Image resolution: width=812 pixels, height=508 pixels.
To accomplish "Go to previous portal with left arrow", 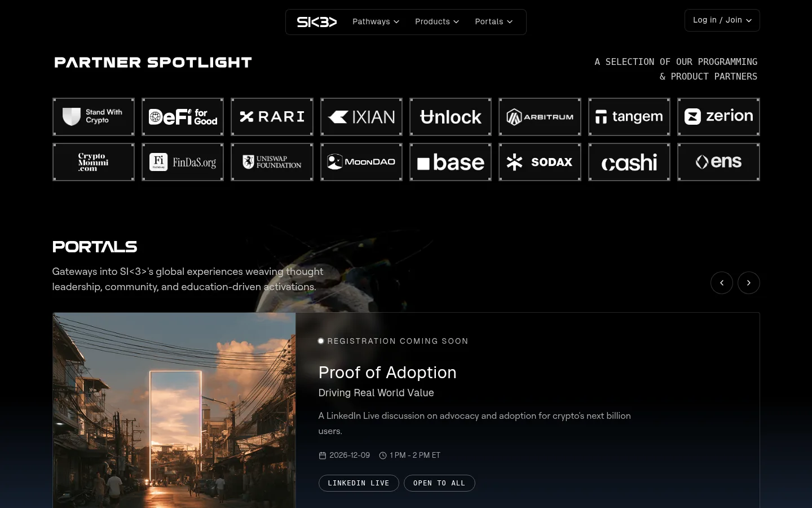I will click(722, 283).
